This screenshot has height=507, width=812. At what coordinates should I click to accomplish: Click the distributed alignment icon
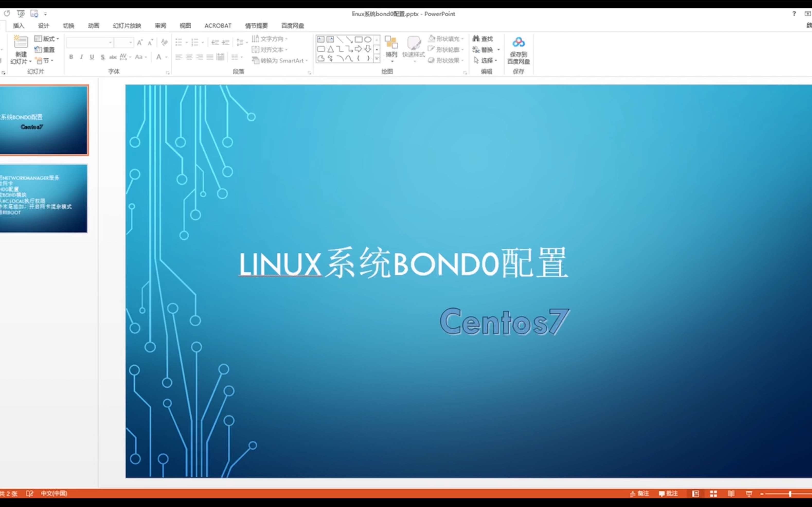(x=220, y=57)
